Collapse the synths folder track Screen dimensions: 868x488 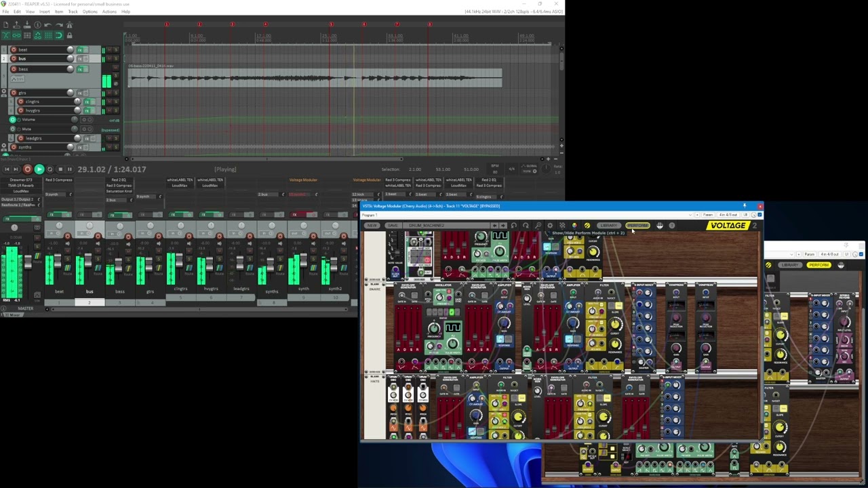tap(4, 146)
